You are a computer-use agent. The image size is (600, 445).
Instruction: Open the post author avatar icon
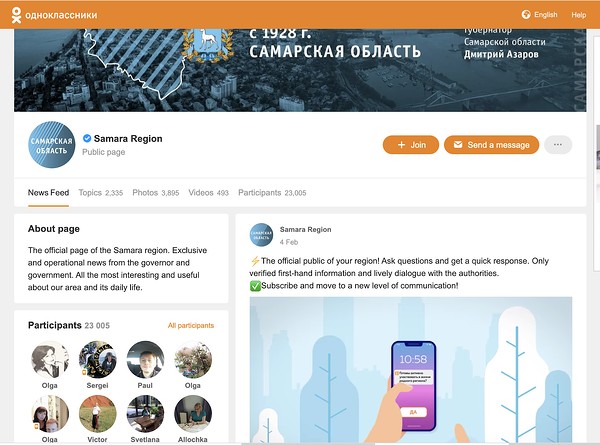[261, 235]
